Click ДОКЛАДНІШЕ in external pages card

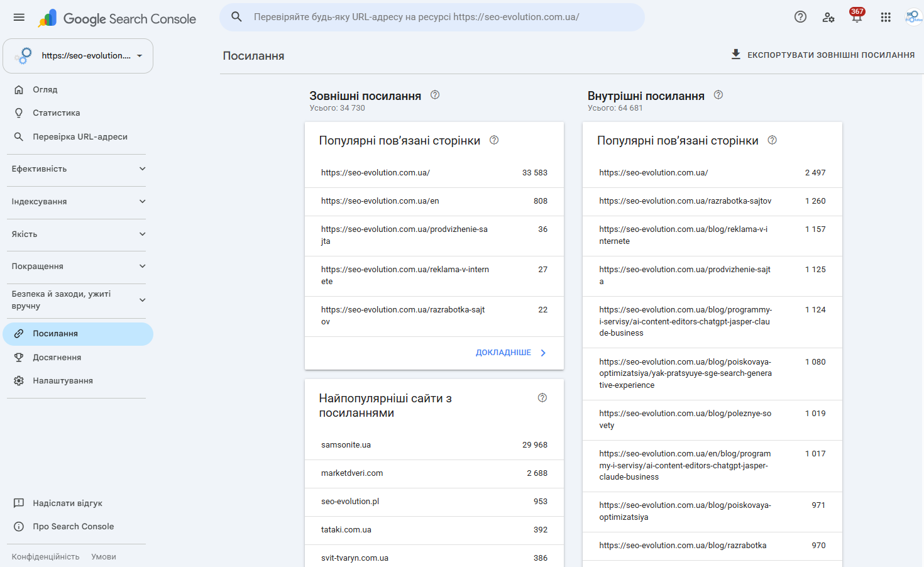[510, 353]
